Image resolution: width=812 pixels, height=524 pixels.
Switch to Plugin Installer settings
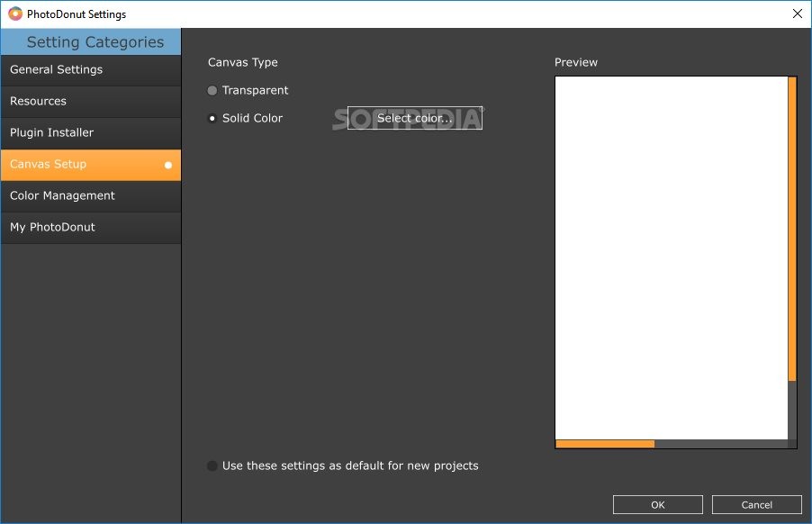[x=91, y=133]
